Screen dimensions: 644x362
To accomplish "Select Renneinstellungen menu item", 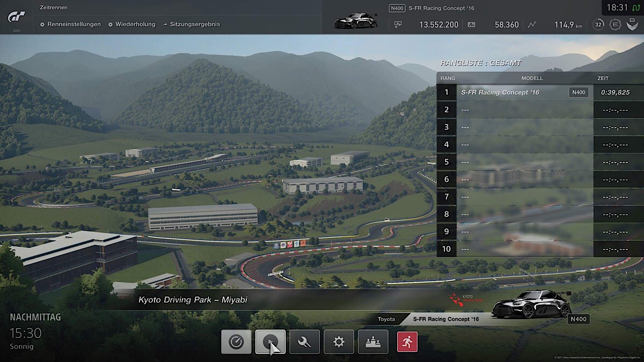I will pyautogui.click(x=70, y=24).
